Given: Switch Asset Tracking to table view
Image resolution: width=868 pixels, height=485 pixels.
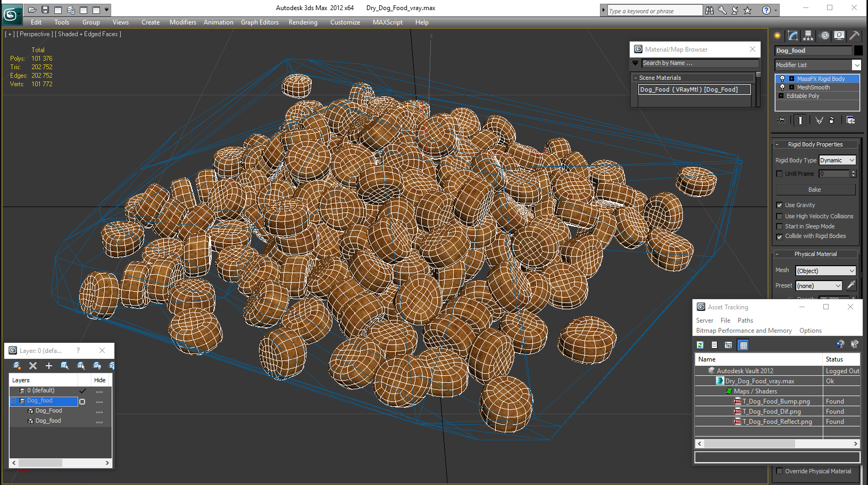Looking at the screenshot, I should point(744,345).
